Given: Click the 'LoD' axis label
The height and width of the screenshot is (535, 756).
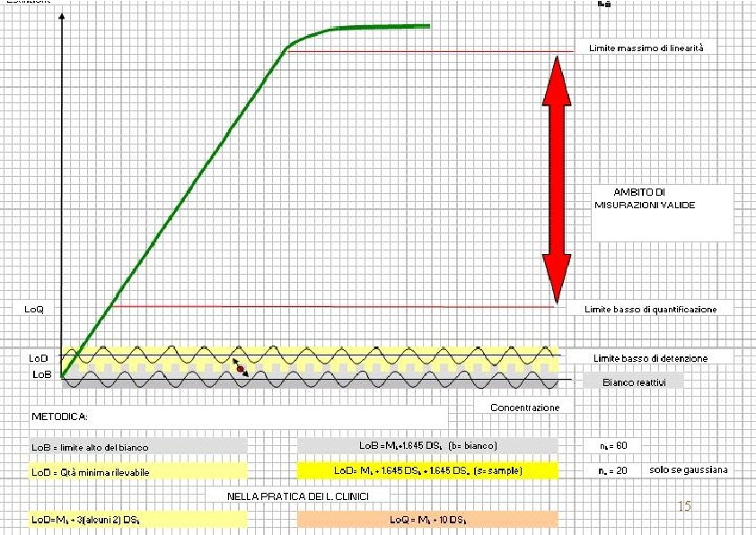Looking at the screenshot, I should [x=38, y=358].
